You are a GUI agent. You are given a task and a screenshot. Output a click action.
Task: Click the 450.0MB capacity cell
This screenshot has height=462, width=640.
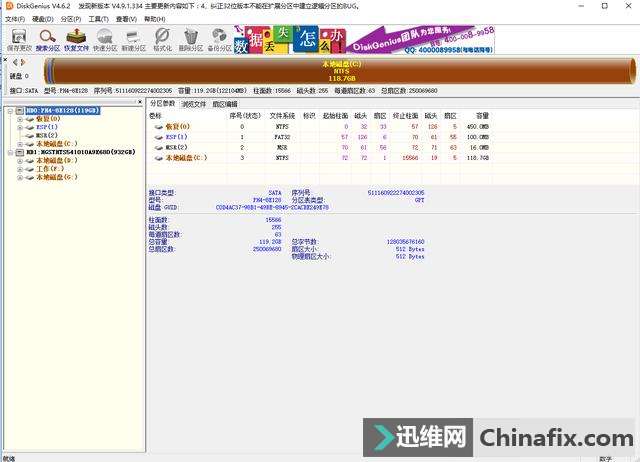pyautogui.click(x=478, y=127)
